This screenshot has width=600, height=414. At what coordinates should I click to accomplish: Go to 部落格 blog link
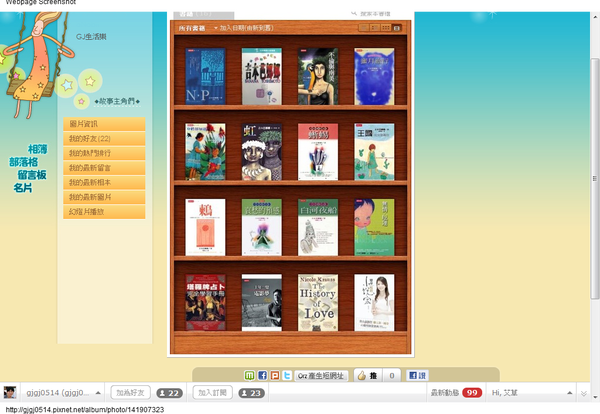pyautogui.click(x=24, y=162)
